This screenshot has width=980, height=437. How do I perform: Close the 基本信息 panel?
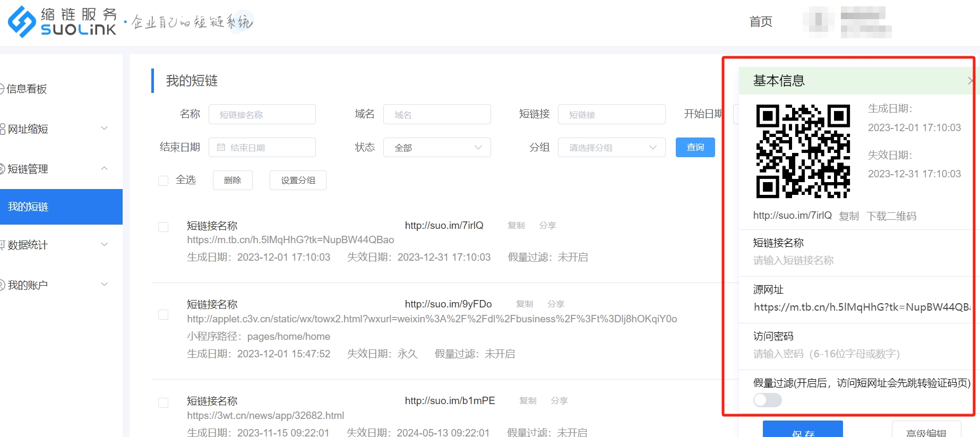(971, 81)
